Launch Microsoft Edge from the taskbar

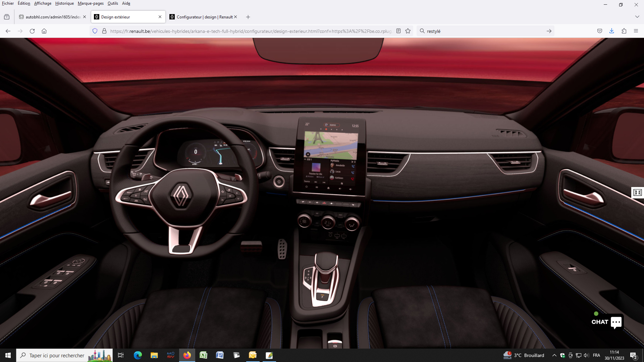point(138,355)
